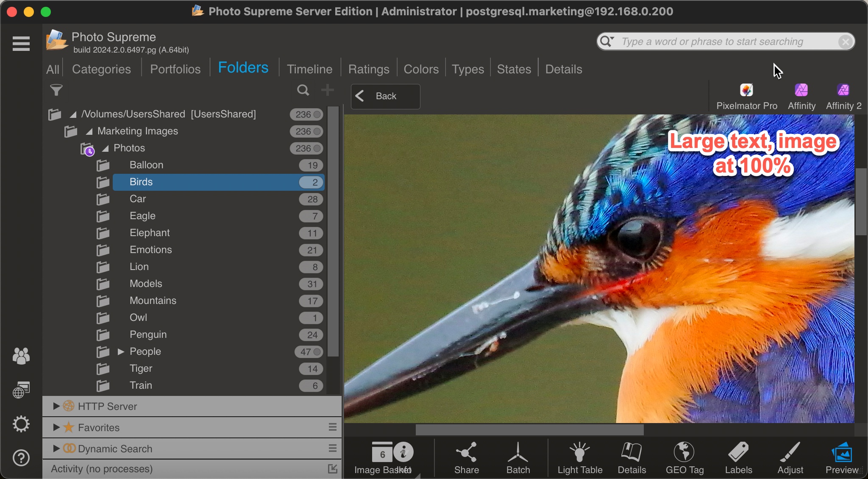
Task: Select the Mountains folder
Action: [219, 301]
